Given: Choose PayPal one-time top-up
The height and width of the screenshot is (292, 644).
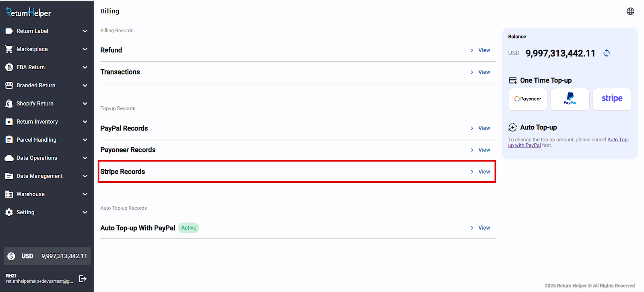Looking at the screenshot, I should tap(570, 99).
